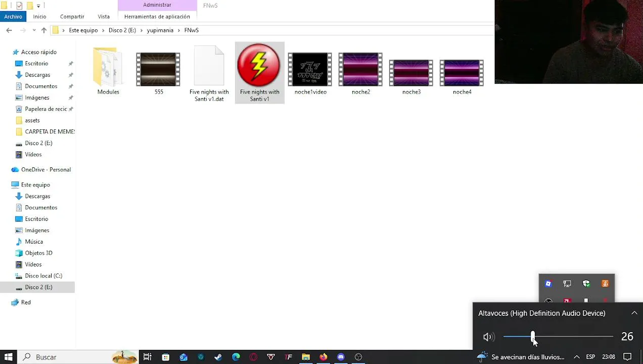Switch to the Vista ribbon tab
The width and height of the screenshot is (643, 364).
(x=104, y=17)
